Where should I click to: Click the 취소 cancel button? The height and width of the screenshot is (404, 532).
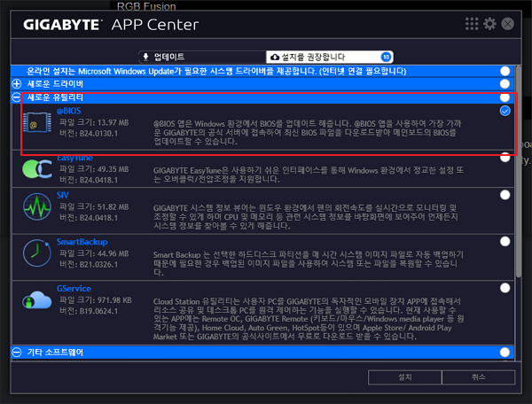[x=479, y=377]
